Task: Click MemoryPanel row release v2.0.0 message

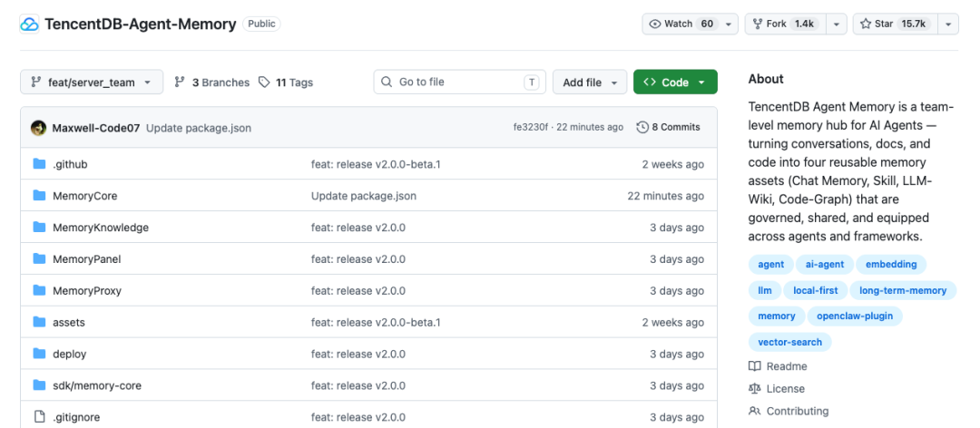Action: tap(358, 258)
